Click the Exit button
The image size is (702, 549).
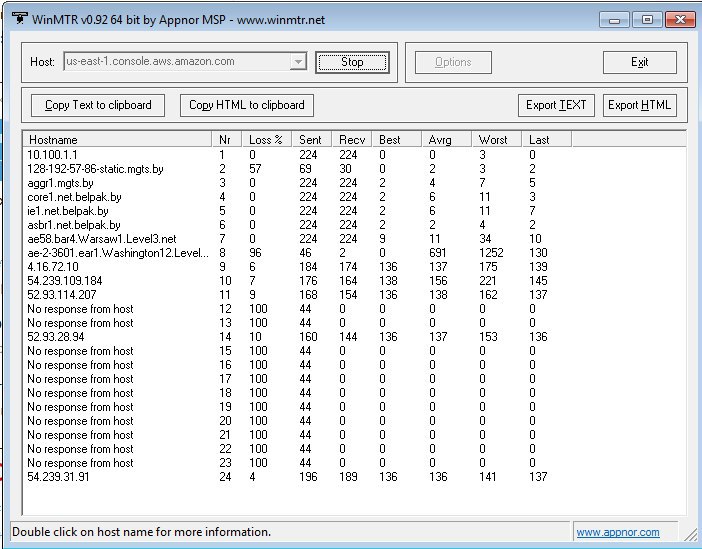coord(639,62)
